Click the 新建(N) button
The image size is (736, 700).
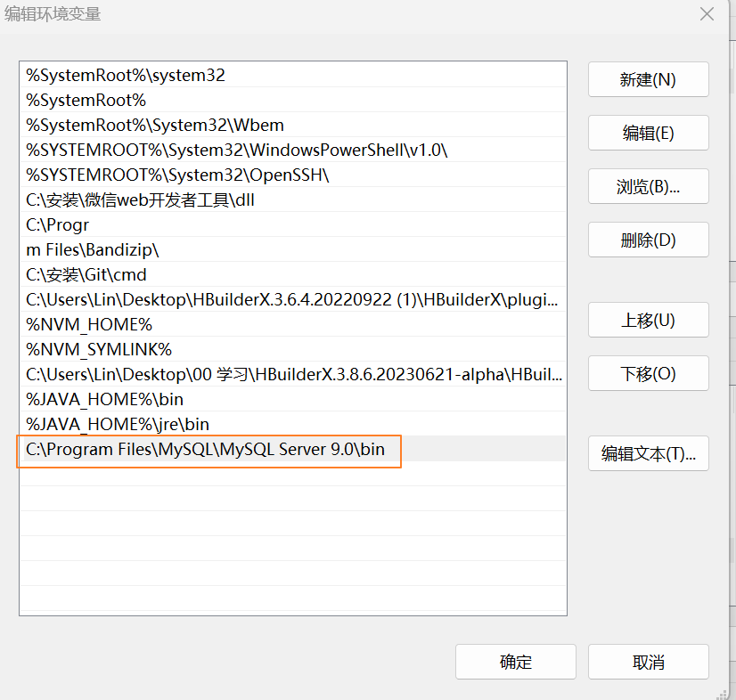[x=648, y=80]
